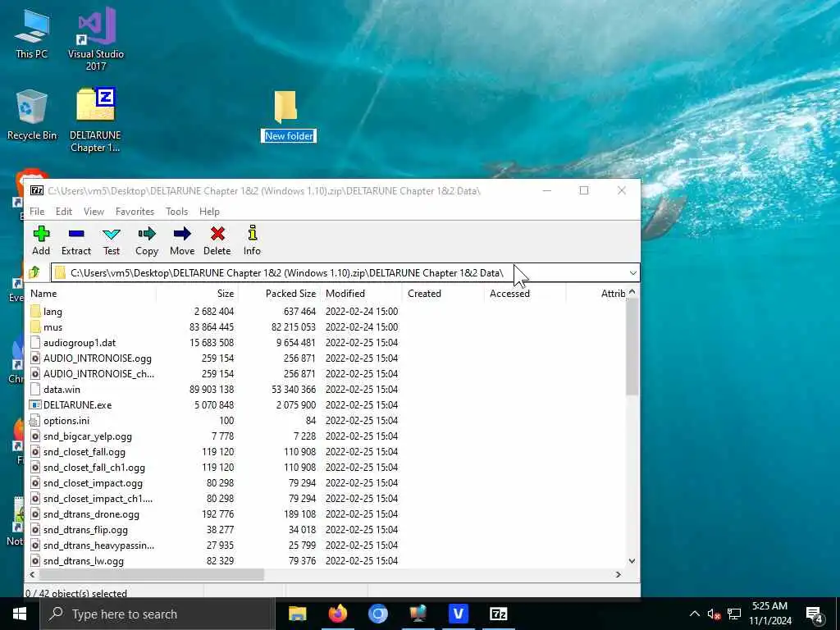Screen dimensions: 840x630
Task: Open Firefox from the taskbar
Action: tap(337, 614)
